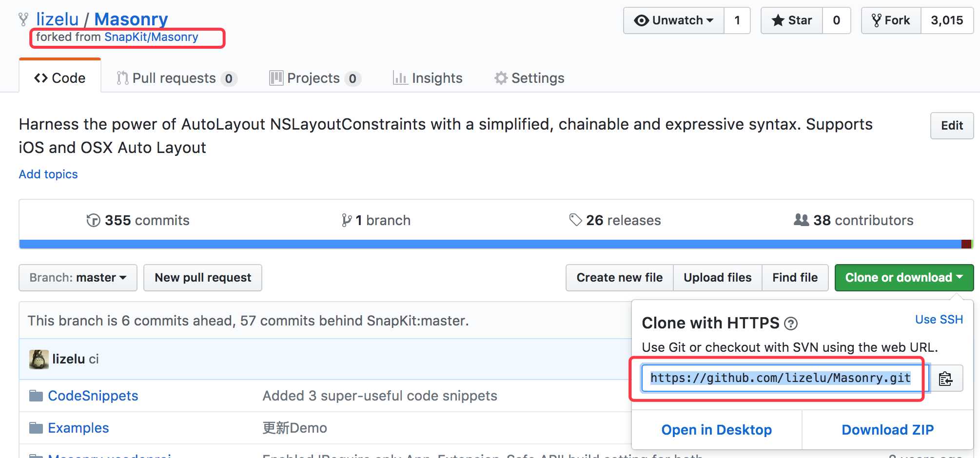Open the Examples folder
This screenshot has height=458, width=980.
(x=78, y=428)
